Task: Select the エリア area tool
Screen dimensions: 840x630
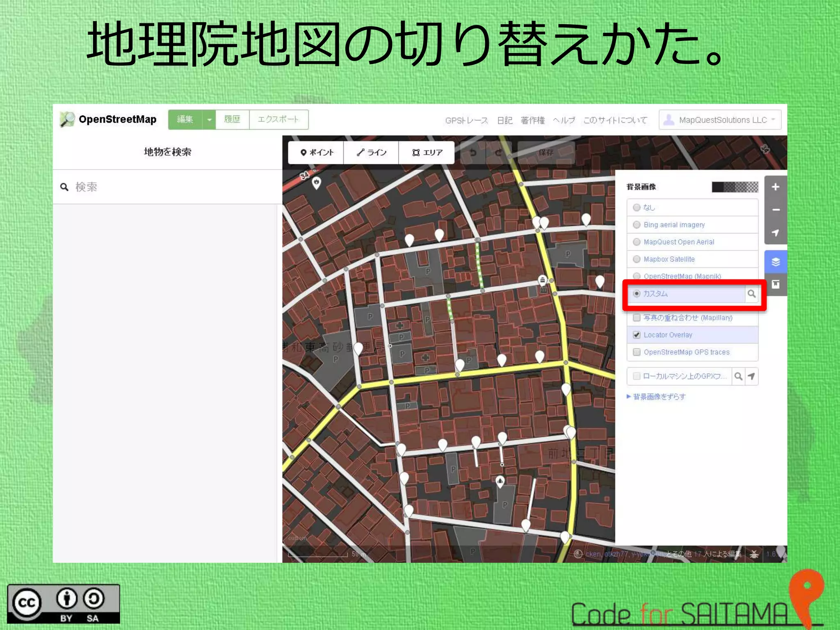Action: (427, 153)
